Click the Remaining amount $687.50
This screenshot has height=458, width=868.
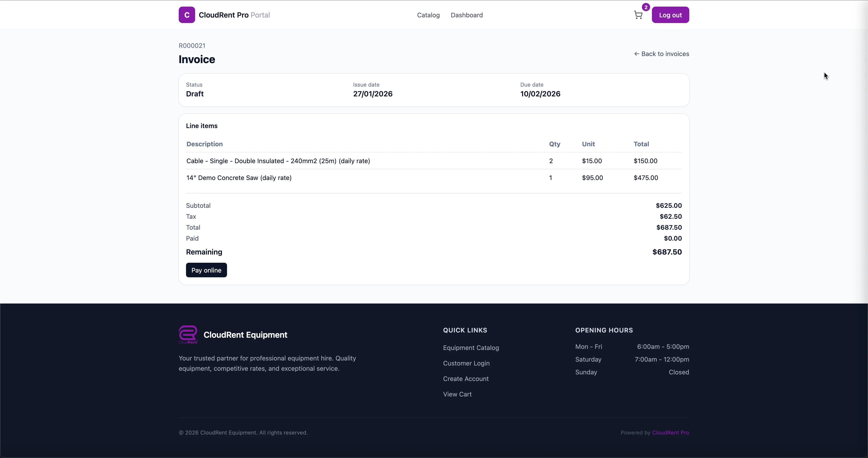click(666, 252)
